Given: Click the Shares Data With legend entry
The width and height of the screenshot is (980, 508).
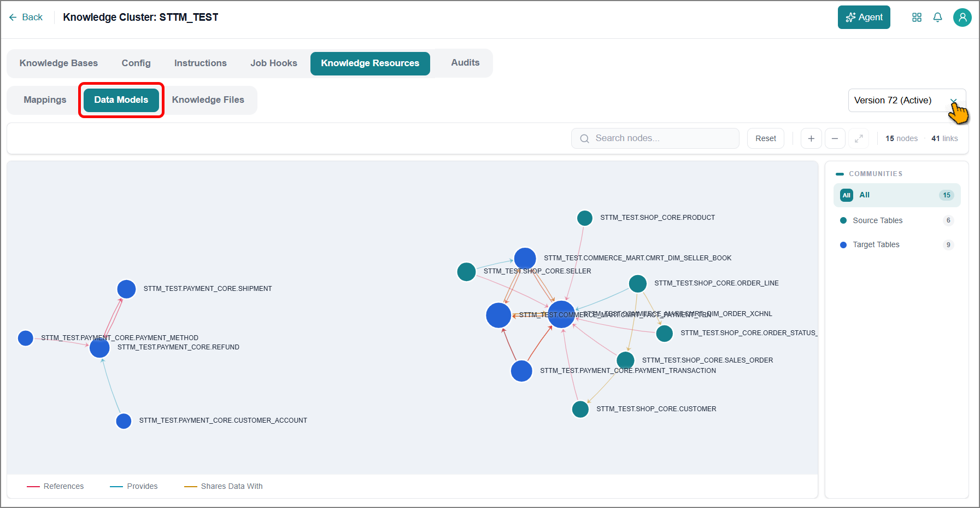Looking at the screenshot, I should (224, 487).
